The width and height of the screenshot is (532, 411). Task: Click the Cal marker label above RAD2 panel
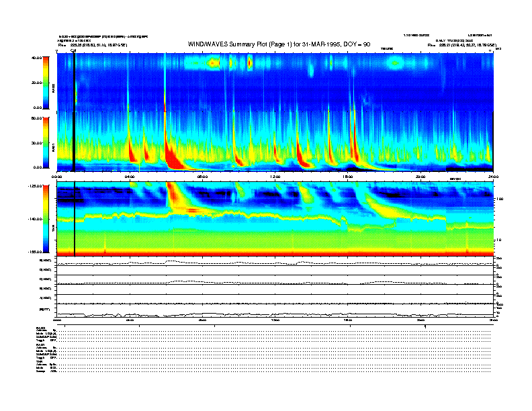click(73, 50)
